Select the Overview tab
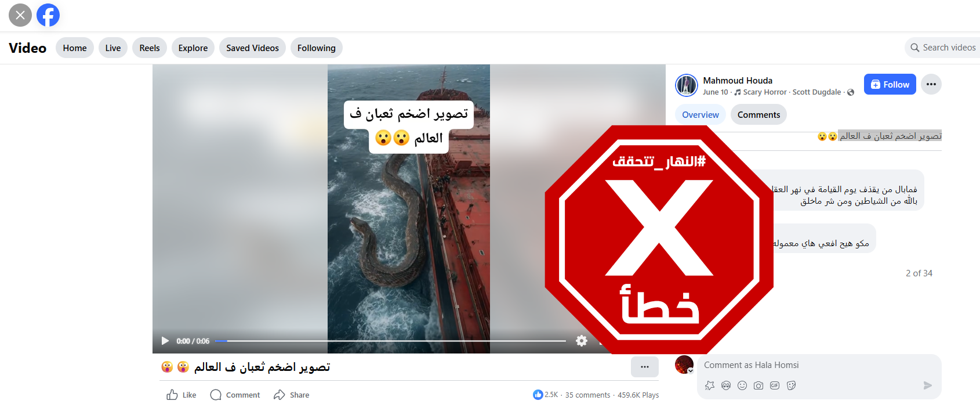The height and width of the screenshot is (404, 980). (x=700, y=114)
